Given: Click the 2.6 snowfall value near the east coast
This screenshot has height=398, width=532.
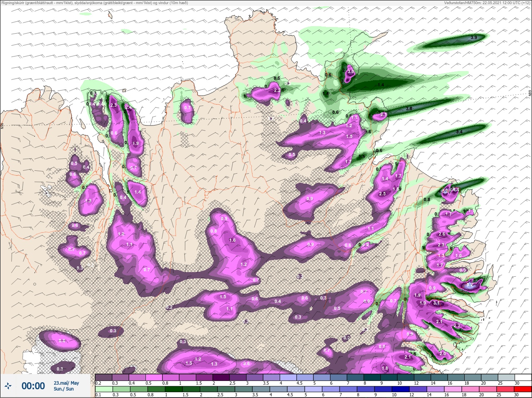Looking at the screenshot, I should (442, 234).
